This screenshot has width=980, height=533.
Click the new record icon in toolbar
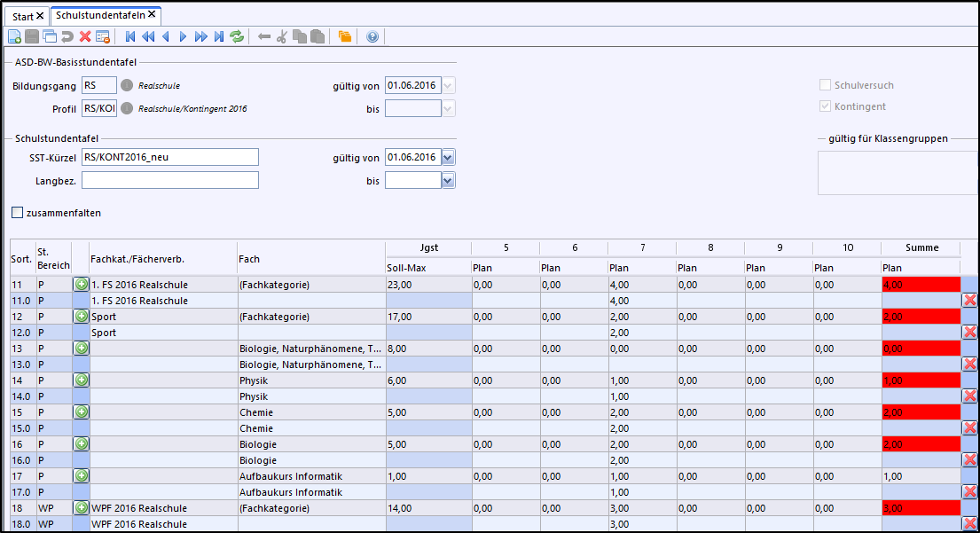pos(14,36)
